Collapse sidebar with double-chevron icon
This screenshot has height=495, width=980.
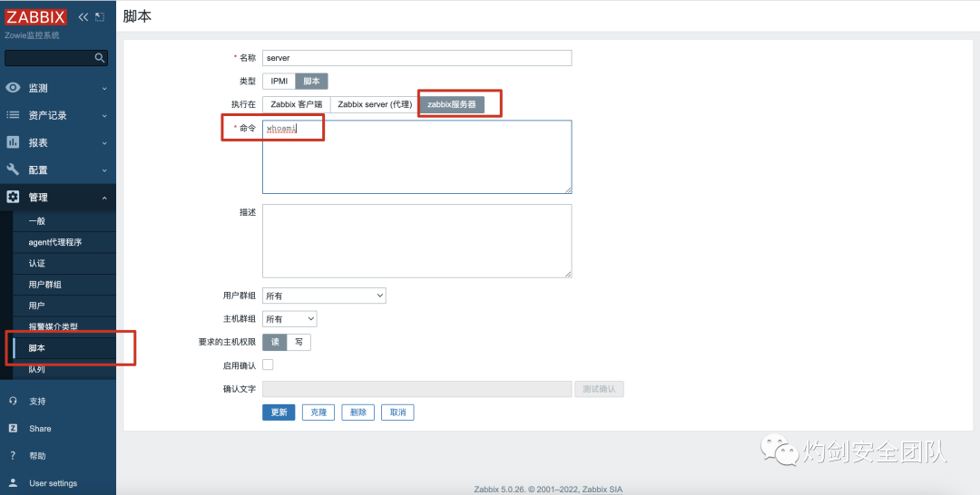tap(83, 17)
